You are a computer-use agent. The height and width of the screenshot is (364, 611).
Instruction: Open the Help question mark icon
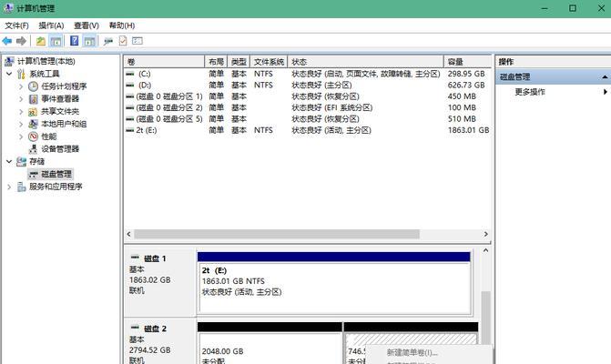point(74,41)
